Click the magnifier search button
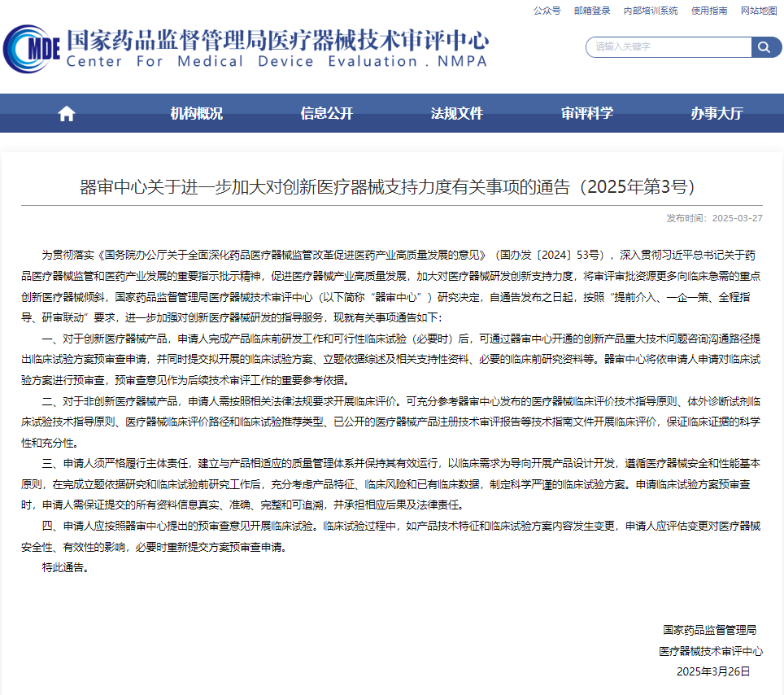 (765, 47)
